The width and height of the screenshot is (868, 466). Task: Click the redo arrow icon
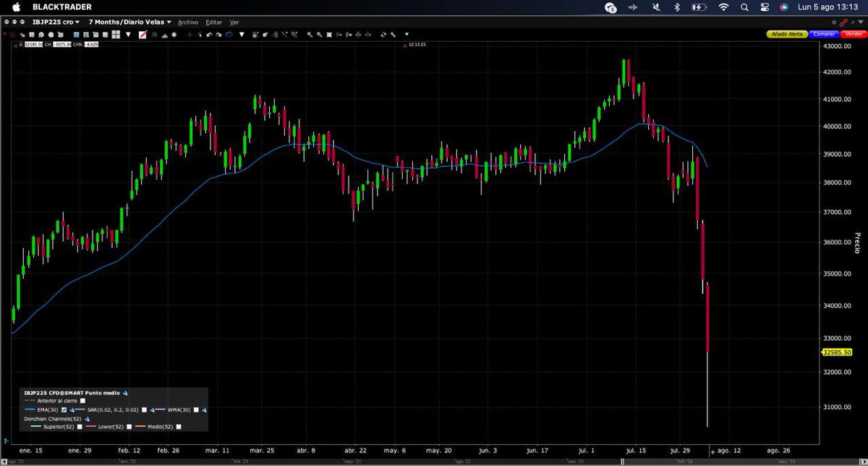[218, 34]
